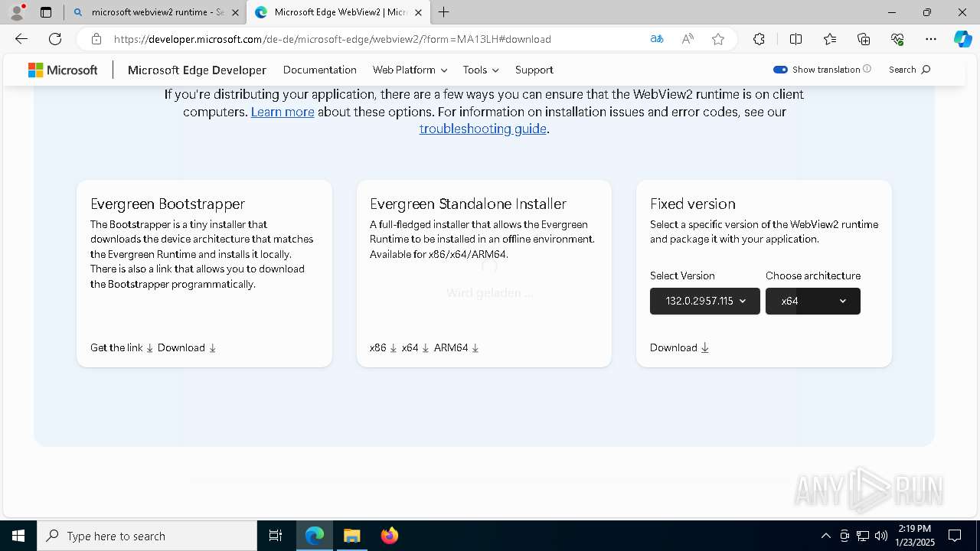
Task: Launch Firefox from the taskbar
Action: point(389,536)
